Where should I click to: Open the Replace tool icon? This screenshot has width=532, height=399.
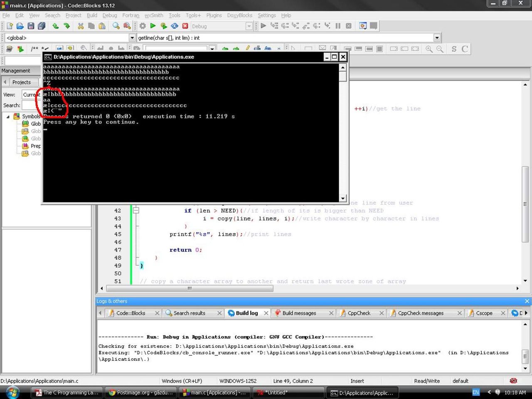tap(127, 26)
